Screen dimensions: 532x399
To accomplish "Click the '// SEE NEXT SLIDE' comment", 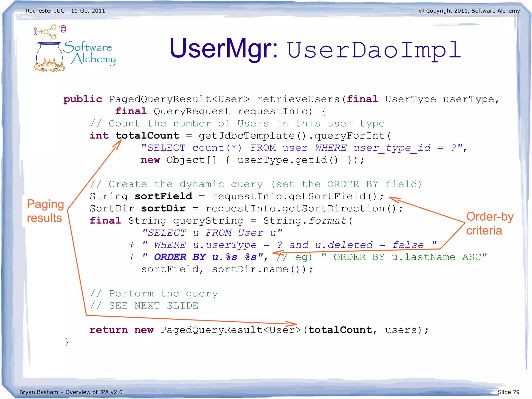I will [x=144, y=306].
